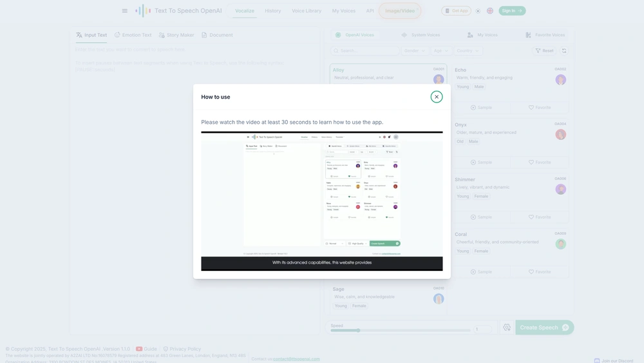Select the Sage voice name

click(x=339, y=289)
